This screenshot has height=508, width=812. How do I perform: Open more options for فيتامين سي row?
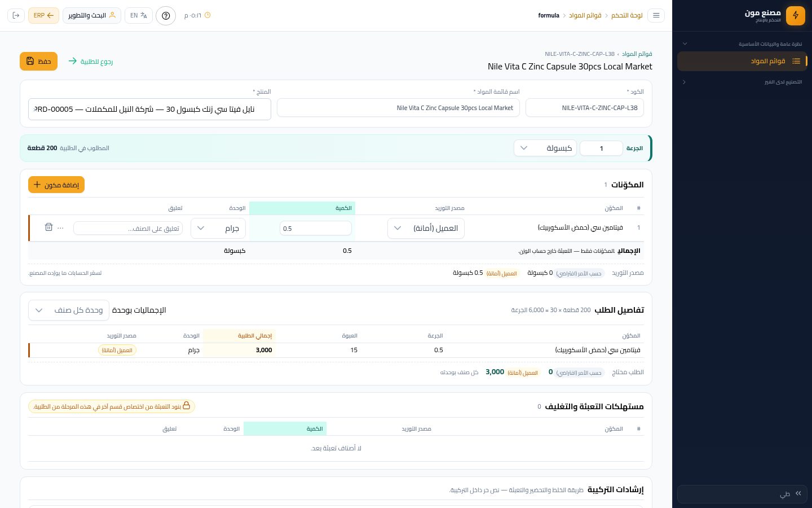[61, 227]
